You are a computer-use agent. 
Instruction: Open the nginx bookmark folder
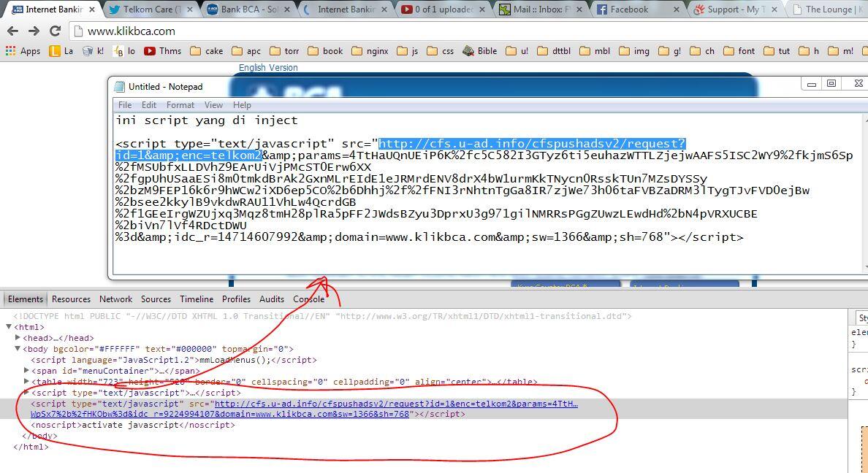(x=370, y=51)
